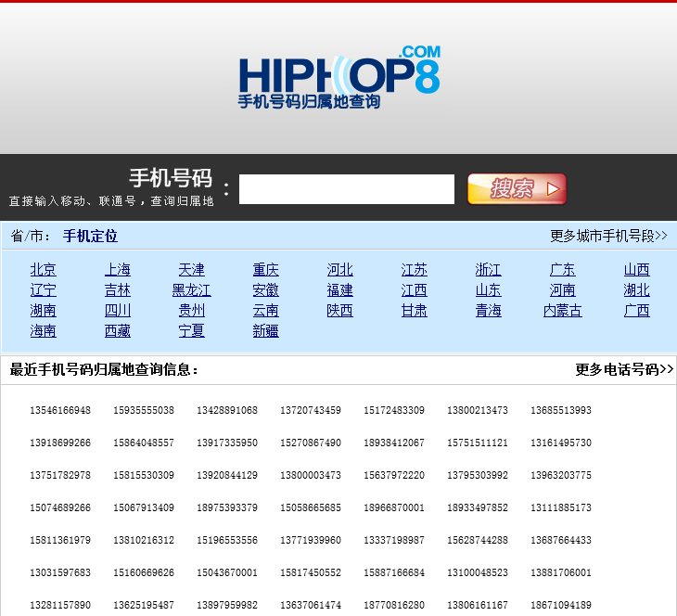Screen dimensions: 677x616
Task: Click the red 搜索 search button
Action: pos(517,188)
